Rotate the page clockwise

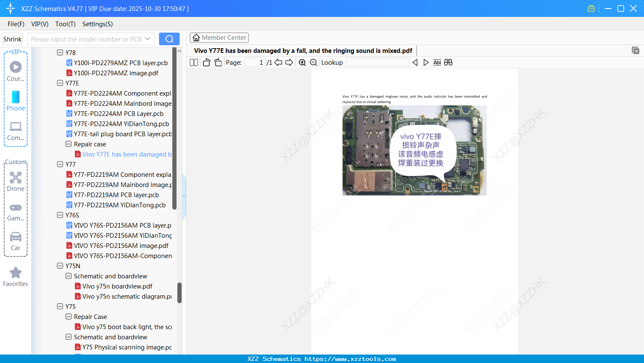(218, 63)
